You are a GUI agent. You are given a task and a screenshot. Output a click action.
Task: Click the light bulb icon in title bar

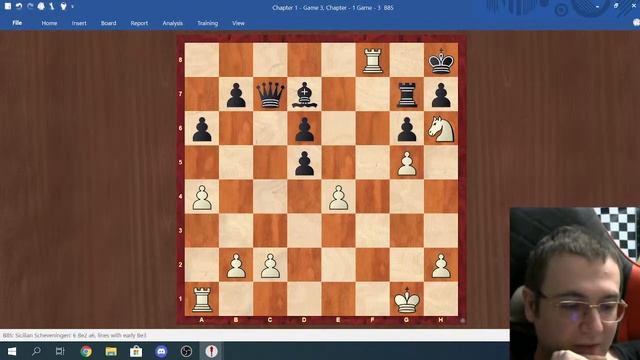point(63,6)
